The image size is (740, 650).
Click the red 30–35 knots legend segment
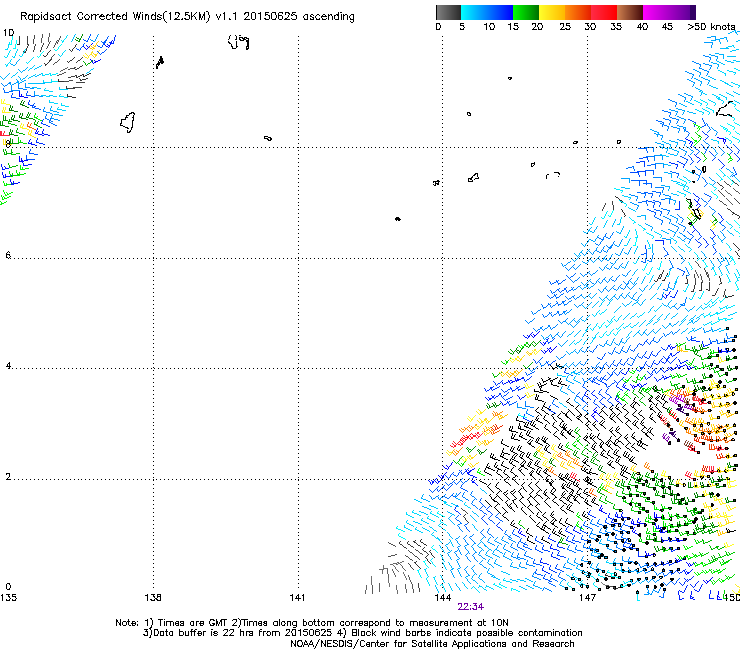coord(604,12)
